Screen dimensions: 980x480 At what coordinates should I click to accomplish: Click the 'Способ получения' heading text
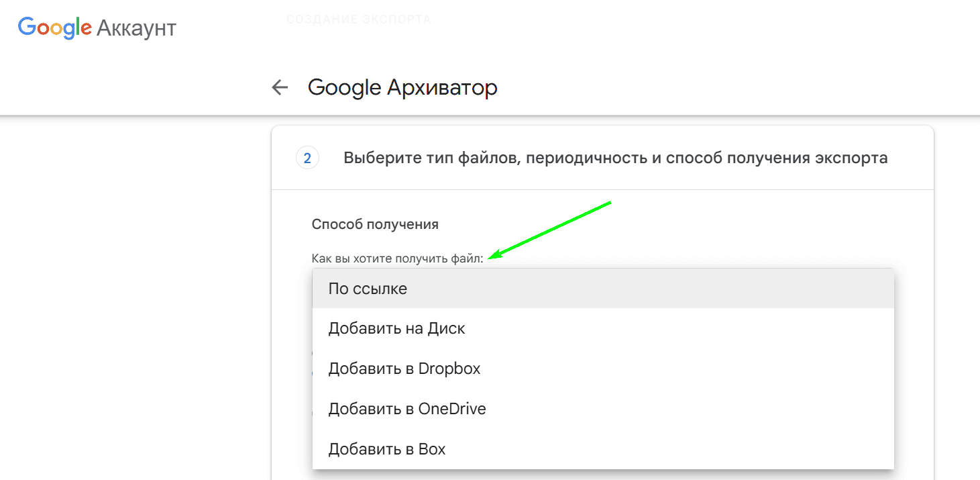coord(375,224)
